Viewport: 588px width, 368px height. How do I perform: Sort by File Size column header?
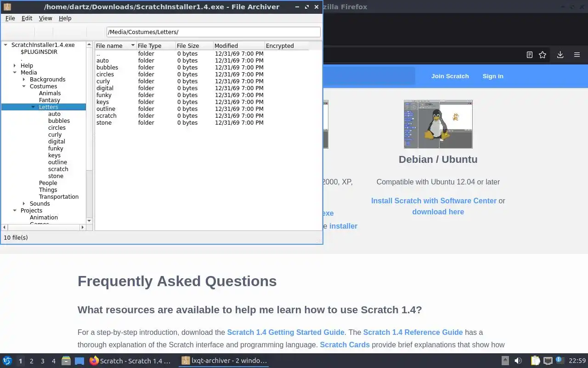(x=194, y=46)
